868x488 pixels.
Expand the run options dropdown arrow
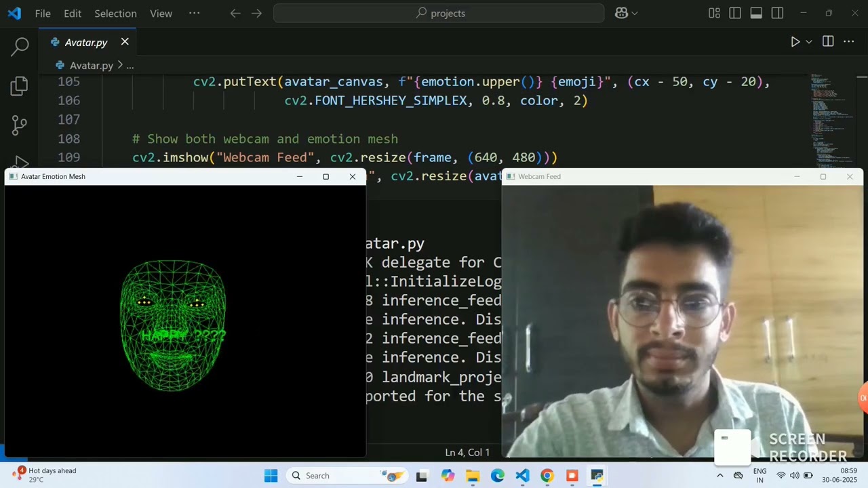pos(808,42)
